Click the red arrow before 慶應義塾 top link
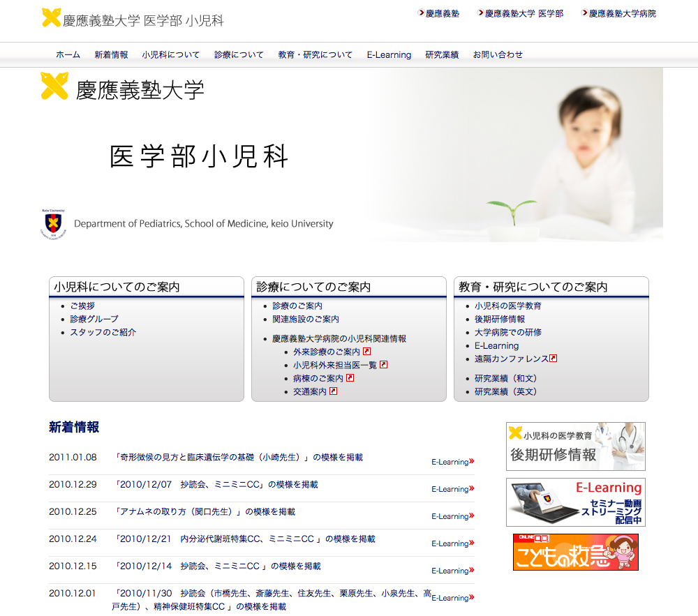698x616 pixels. coord(421,13)
